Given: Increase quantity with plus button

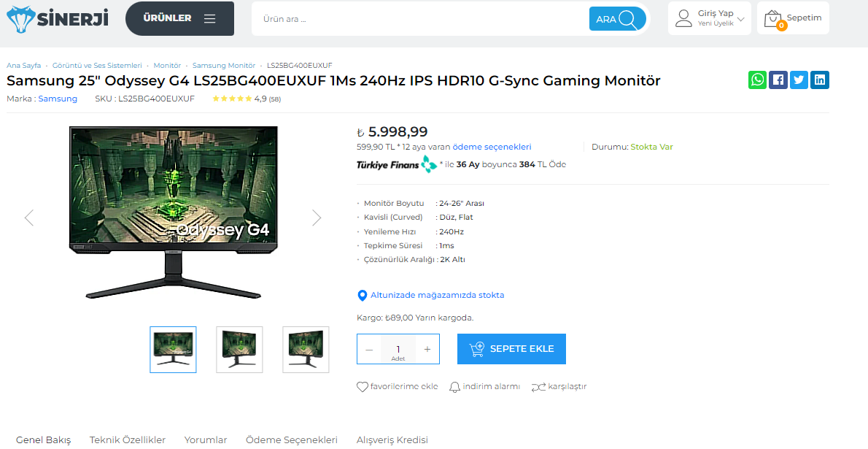Looking at the screenshot, I should 427,349.
